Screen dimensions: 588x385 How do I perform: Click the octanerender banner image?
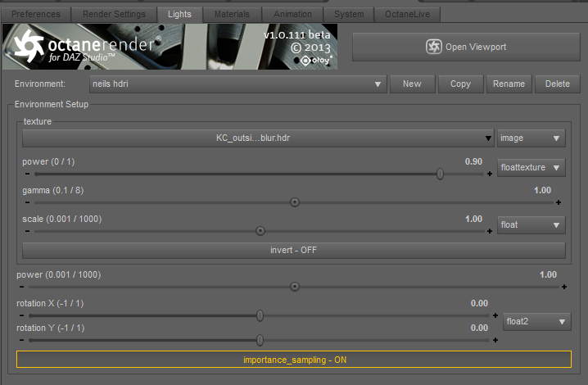pyautogui.click(x=170, y=47)
